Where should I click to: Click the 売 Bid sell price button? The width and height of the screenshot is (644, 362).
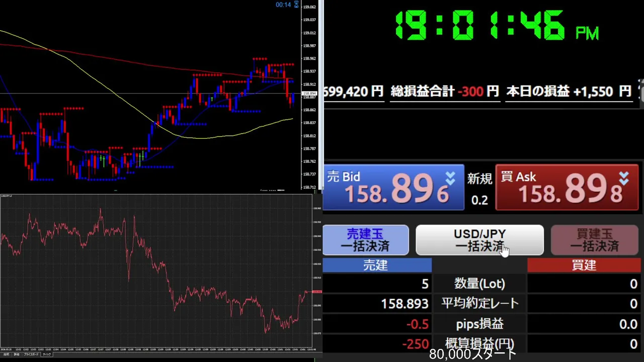[x=393, y=188]
